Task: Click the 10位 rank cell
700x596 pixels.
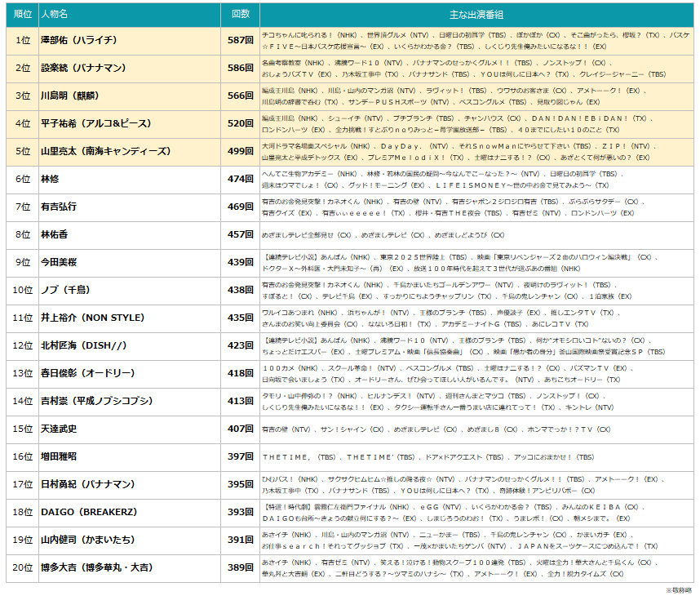Action: [22, 290]
